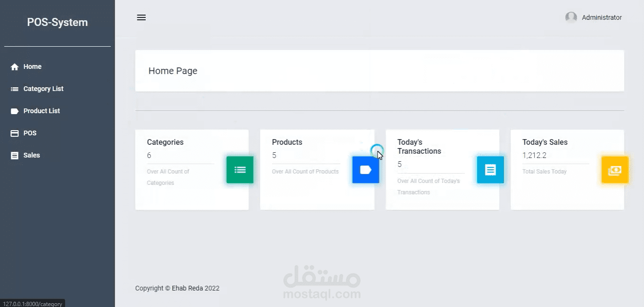Click the Categories count value 6
Image resolution: width=644 pixels, height=307 pixels.
[x=149, y=155]
